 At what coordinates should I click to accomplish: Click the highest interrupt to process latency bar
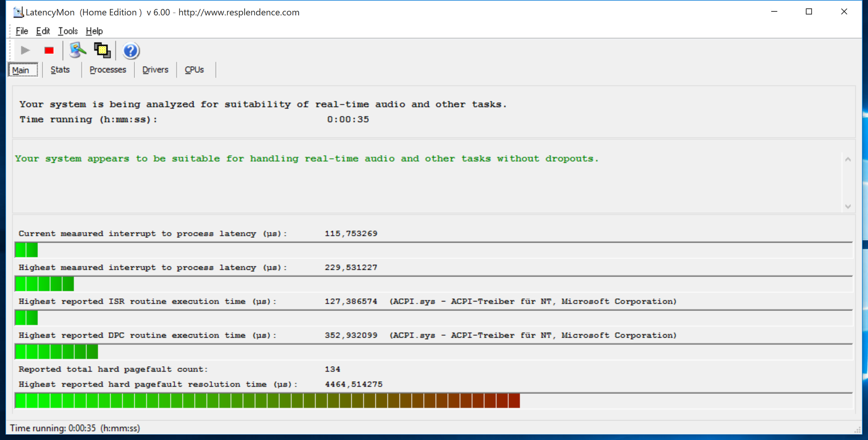pos(434,284)
